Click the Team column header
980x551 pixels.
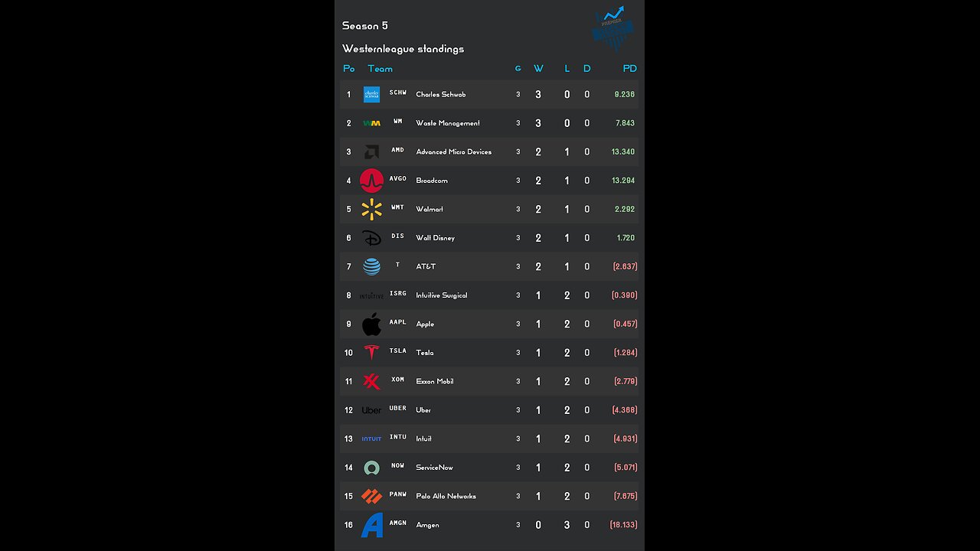(380, 69)
